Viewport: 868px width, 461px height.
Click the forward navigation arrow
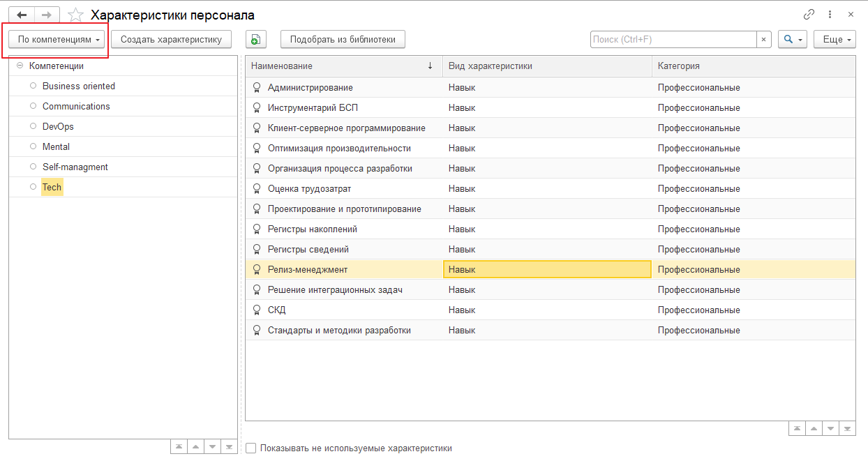click(47, 15)
